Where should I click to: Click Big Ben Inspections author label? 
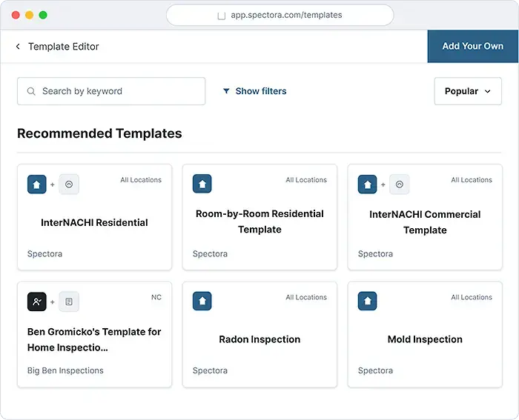tap(65, 370)
